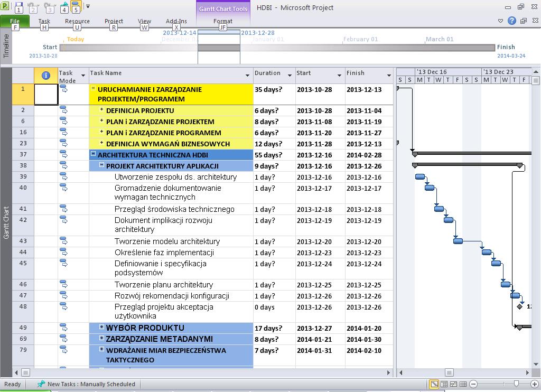Click the milestone diamond for task 48
The height and width of the screenshot is (392, 541).
[x=520, y=306]
